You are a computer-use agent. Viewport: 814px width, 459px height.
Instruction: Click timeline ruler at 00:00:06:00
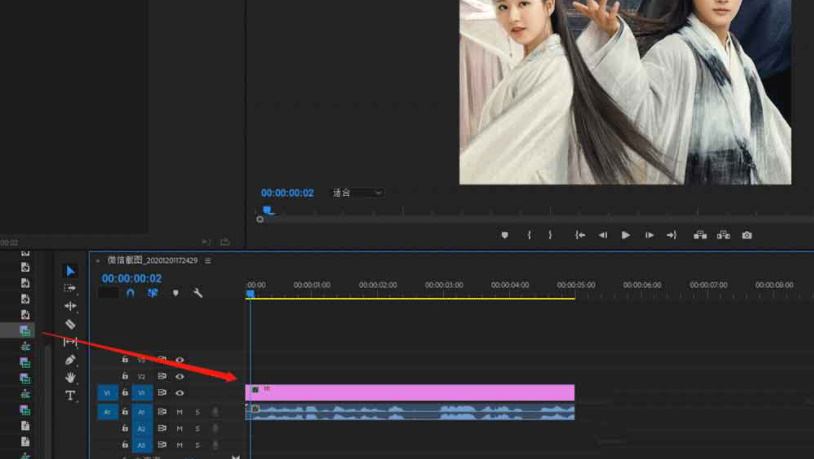642,285
